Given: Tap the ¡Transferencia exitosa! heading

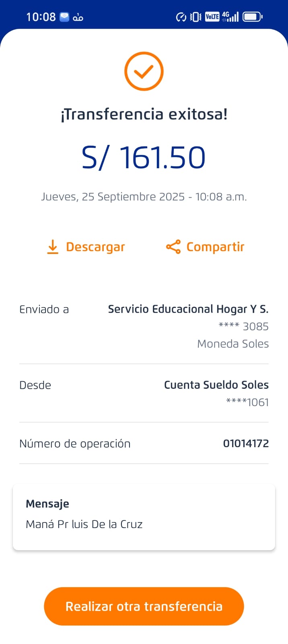Looking at the screenshot, I should pyautogui.click(x=144, y=114).
